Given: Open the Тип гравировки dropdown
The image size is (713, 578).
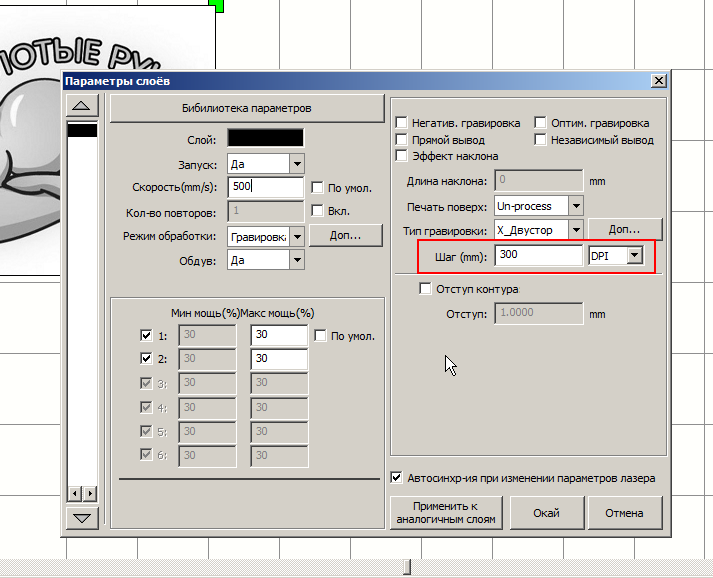Looking at the screenshot, I should [x=575, y=230].
